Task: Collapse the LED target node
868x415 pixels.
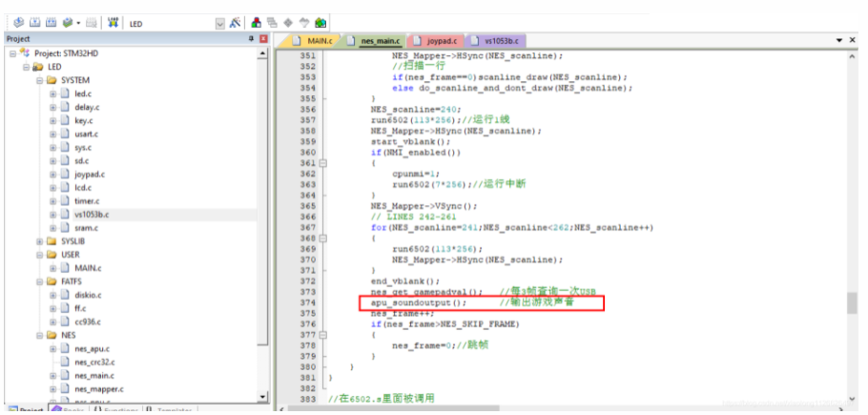Action: [26, 67]
